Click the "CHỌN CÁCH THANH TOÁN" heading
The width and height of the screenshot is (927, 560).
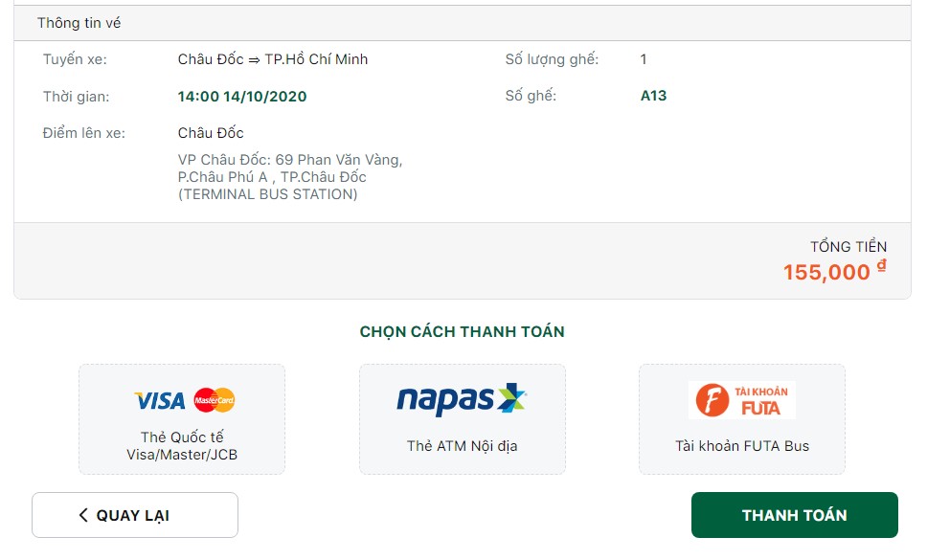click(462, 332)
